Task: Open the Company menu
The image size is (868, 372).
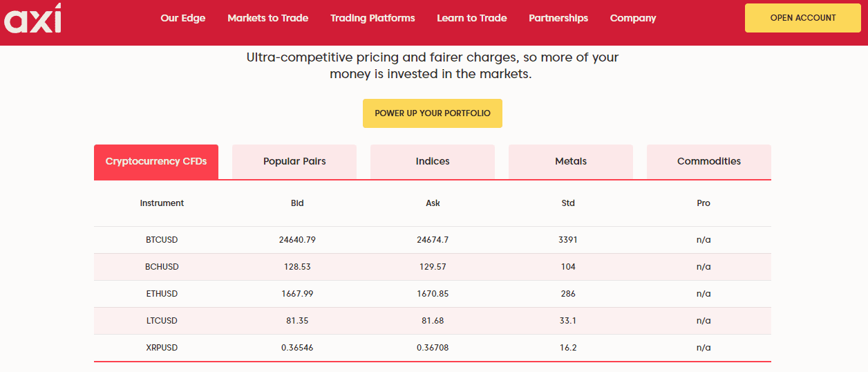Action: tap(633, 18)
